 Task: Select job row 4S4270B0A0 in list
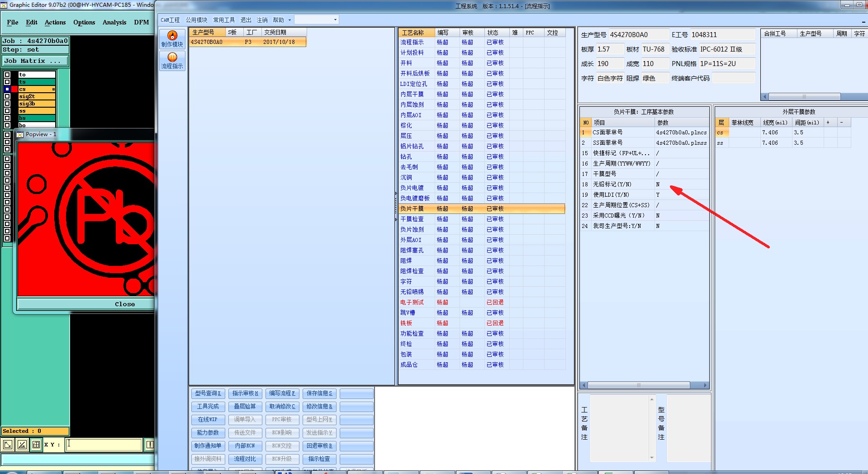(x=248, y=42)
